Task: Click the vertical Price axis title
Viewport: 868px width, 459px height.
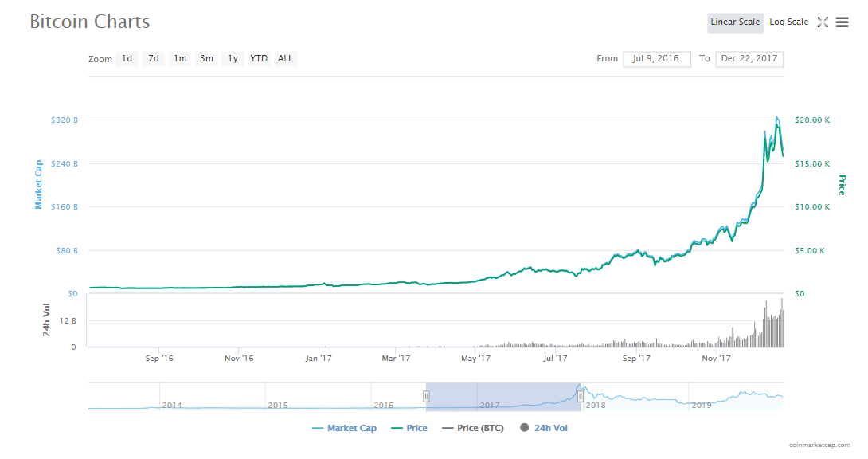Action: 842,185
